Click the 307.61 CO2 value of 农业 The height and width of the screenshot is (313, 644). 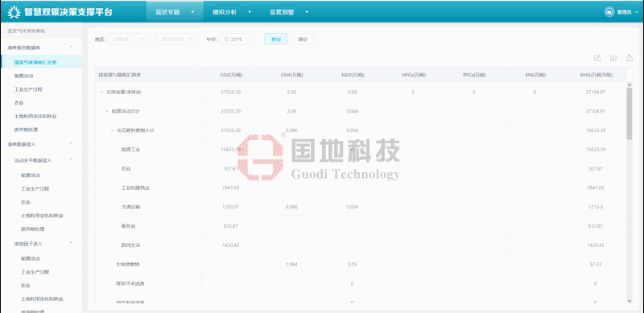tap(230, 169)
